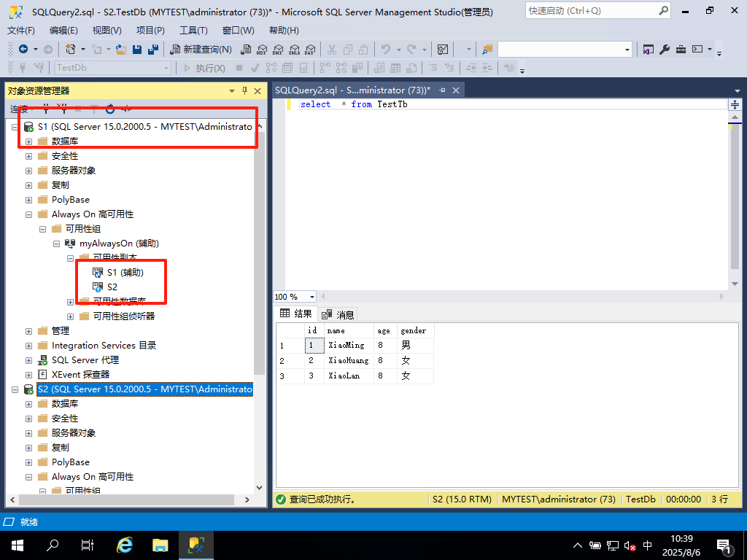This screenshot has height=560, width=747.
Task: Click the Undo arrow icon
Action: pyautogui.click(x=386, y=49)
